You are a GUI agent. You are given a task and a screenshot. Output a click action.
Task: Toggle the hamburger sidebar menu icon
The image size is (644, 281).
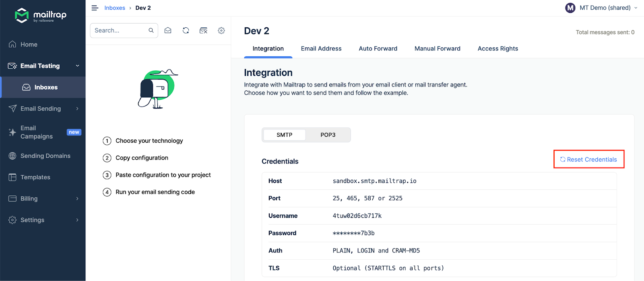(x=95, y=8)
